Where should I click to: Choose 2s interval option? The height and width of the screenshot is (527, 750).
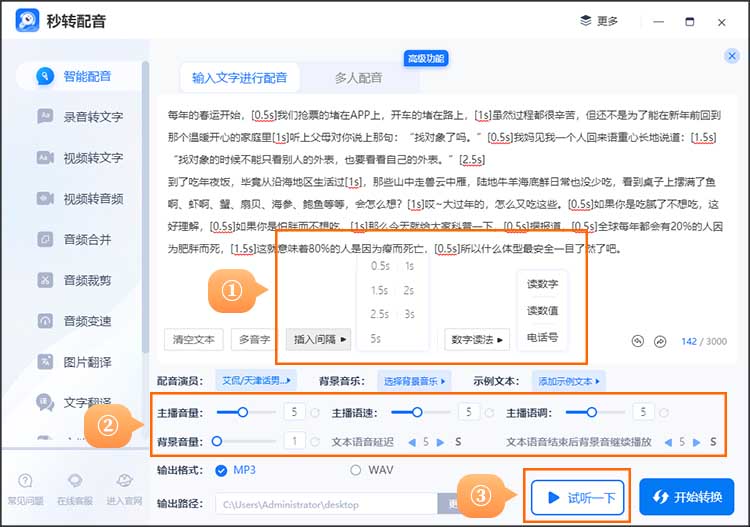tap(408, 290)
